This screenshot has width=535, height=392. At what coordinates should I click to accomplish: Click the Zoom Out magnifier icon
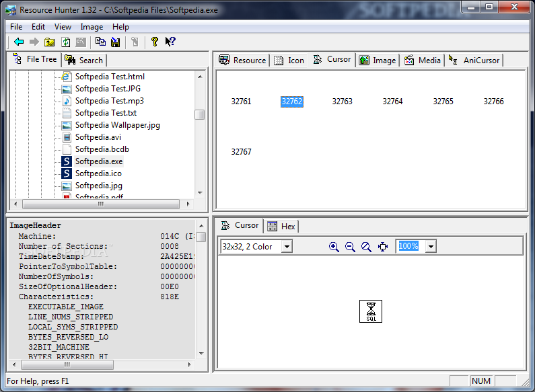(x=350, y=247)
